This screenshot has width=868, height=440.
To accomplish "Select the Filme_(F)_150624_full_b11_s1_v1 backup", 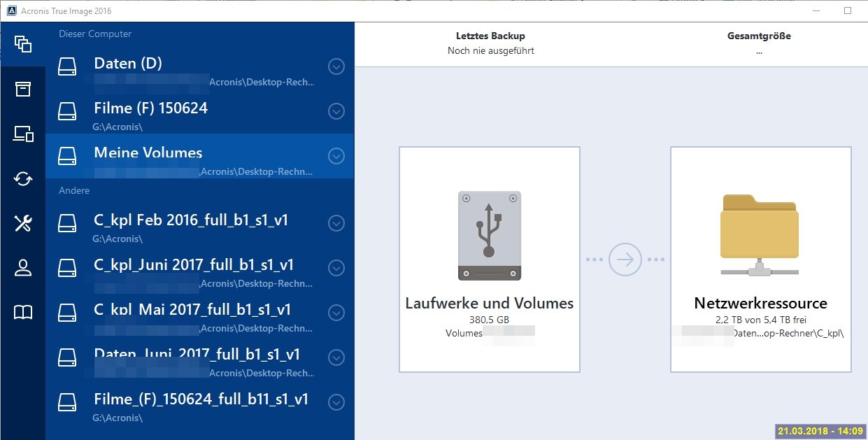I will coord(200,402).
